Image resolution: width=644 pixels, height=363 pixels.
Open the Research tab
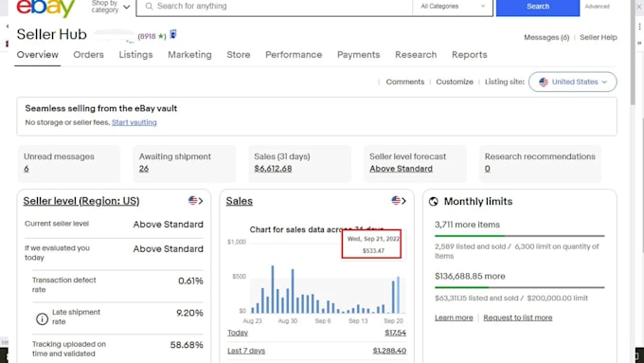416,55
